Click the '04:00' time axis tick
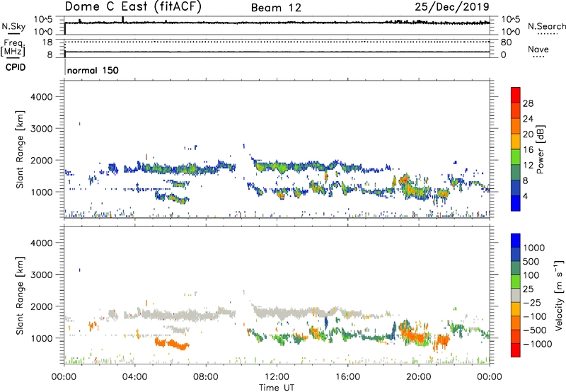This screenshot has height=392, width=566. point(135,377)
